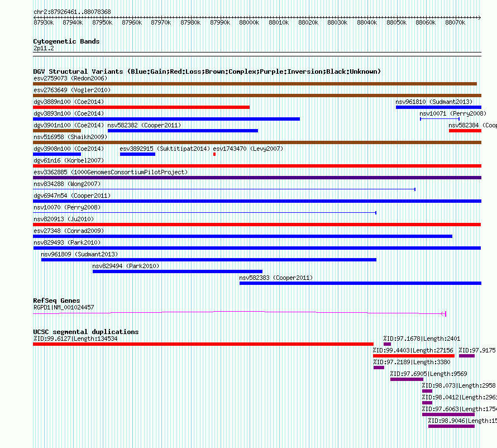497x448 pixels.
Task: Click the small red esv1743470 loss marker
Action: click(x=214, y=154)
